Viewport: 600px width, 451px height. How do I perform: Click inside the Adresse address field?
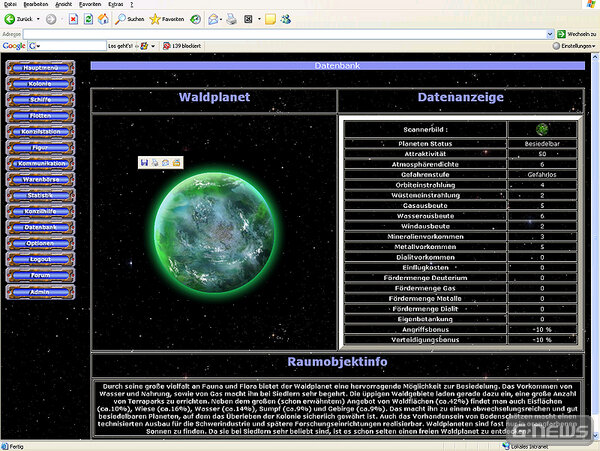[x=284, y=34]
